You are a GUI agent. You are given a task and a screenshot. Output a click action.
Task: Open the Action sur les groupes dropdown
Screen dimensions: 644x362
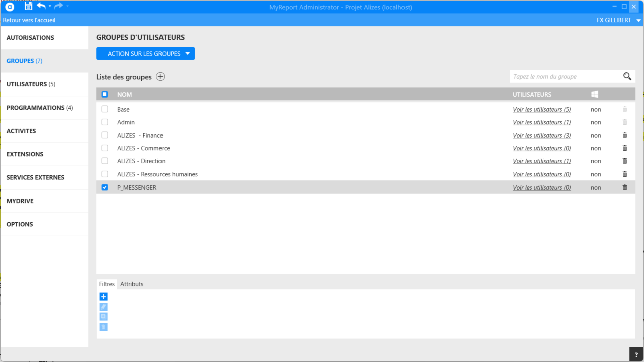145,54
